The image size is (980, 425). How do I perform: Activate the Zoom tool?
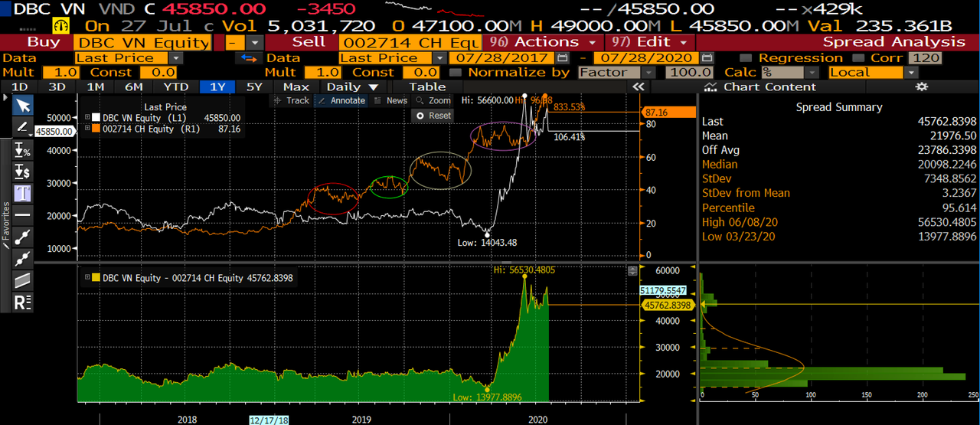click(433, 100)
